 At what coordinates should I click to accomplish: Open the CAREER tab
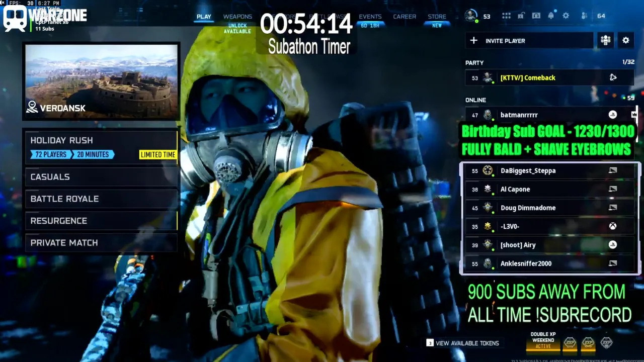tap(405, 17)
